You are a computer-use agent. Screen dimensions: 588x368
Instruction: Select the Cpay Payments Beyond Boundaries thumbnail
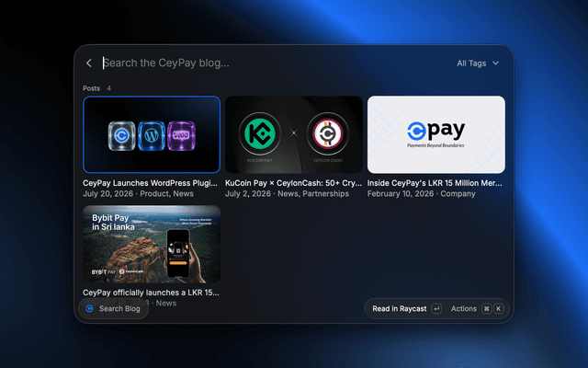436,134
